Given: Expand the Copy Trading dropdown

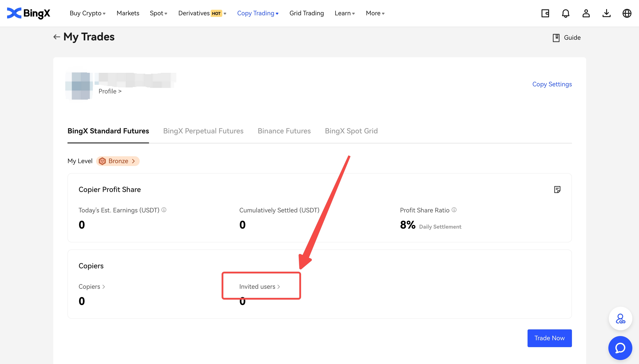Looking at the screenshot, I should pyautogui.click(x=258, y=13).
